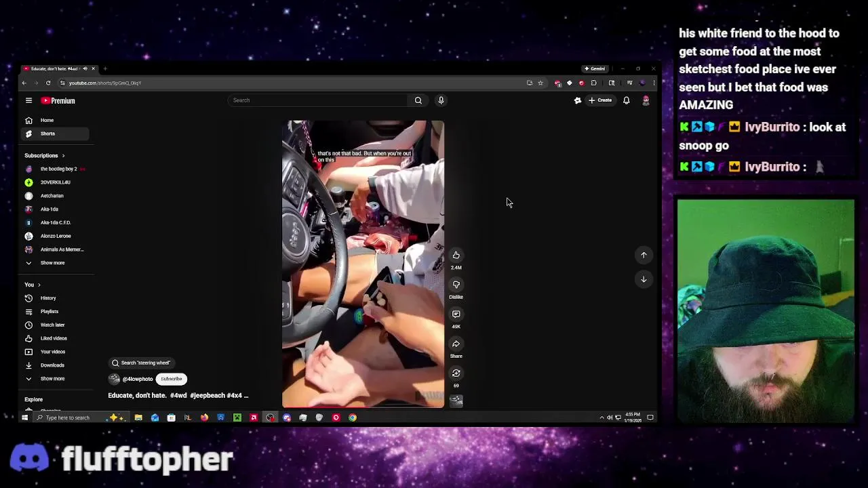This screenshot has width=868, height=488.
Task: Open the bootleg boy 2 channel
Action: [x=54, y=169]
